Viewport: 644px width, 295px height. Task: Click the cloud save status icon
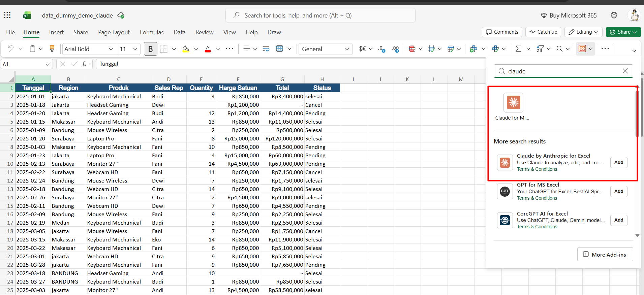point(121,15)
